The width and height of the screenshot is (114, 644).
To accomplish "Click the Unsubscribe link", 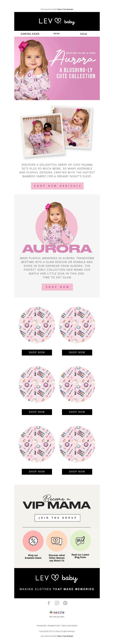I will coord(41,625).
